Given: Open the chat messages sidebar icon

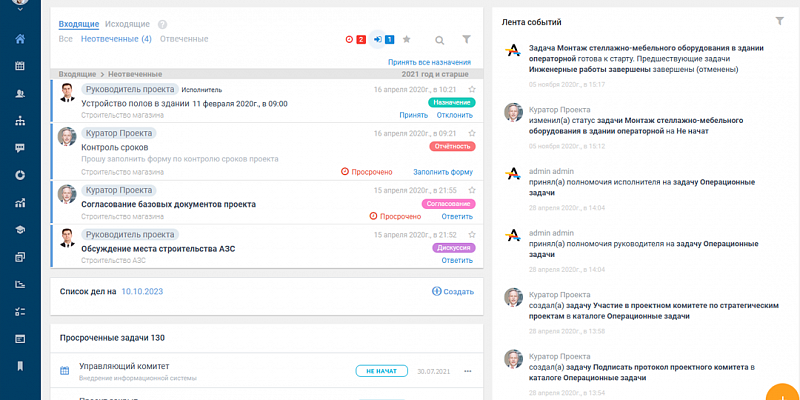Looking at the screenshot, I should coord(20,148).
